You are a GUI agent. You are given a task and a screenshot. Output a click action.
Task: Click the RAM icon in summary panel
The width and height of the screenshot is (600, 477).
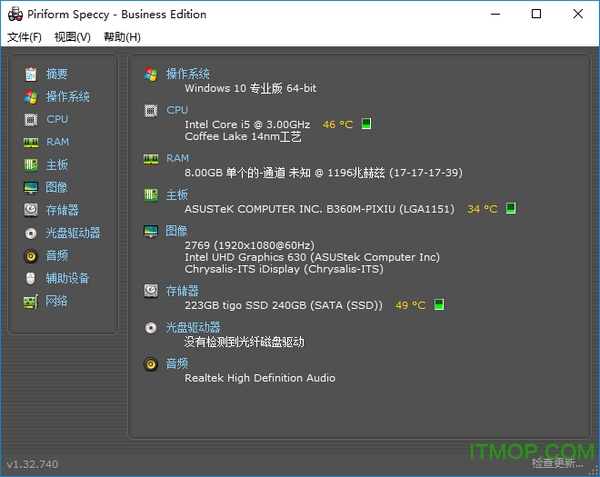(x=151, y=159)
